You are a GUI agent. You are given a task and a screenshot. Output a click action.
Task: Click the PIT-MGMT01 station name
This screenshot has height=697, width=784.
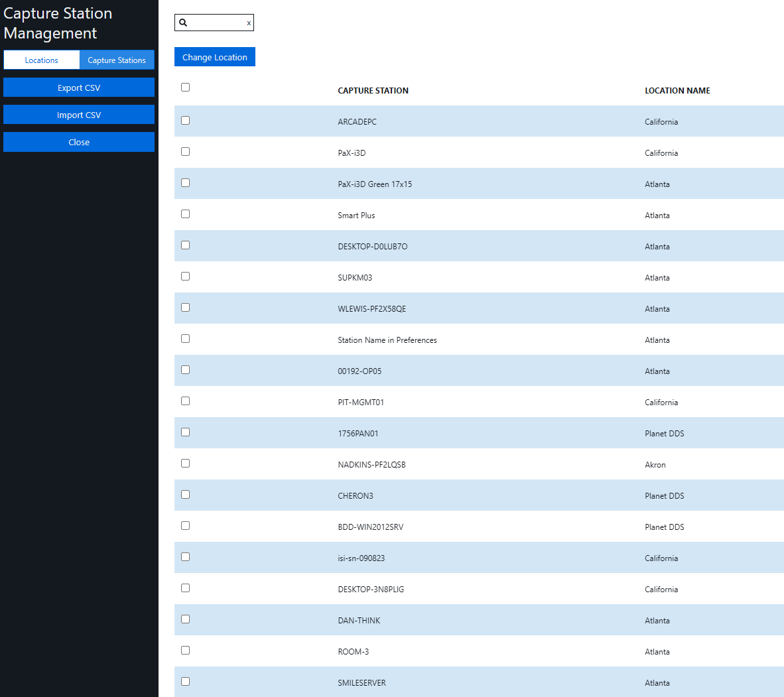361,403
